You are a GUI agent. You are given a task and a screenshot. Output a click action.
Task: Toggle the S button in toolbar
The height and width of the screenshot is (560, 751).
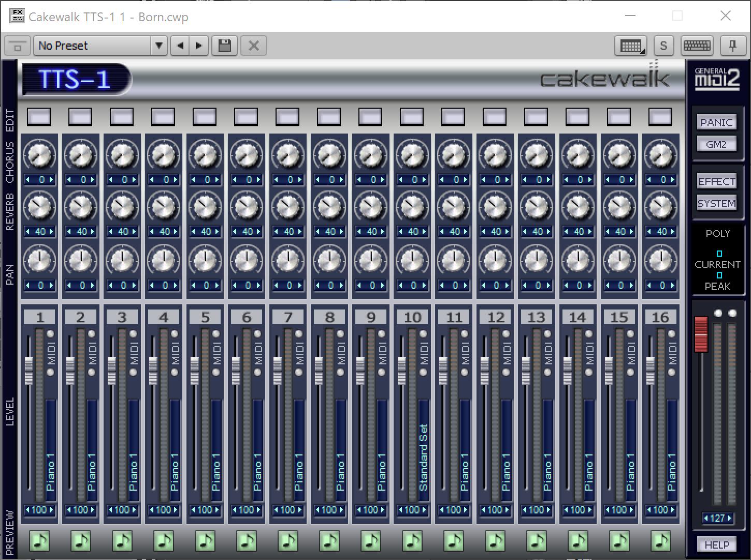pos(663,46)
